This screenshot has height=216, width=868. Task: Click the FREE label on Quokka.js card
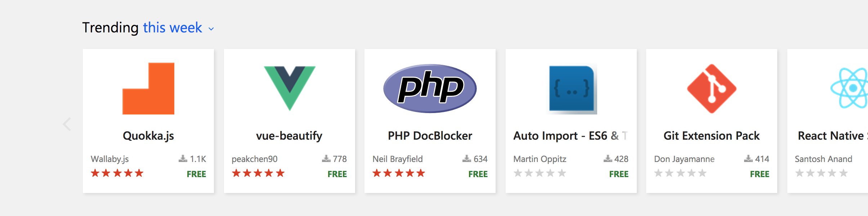[196, 174]
